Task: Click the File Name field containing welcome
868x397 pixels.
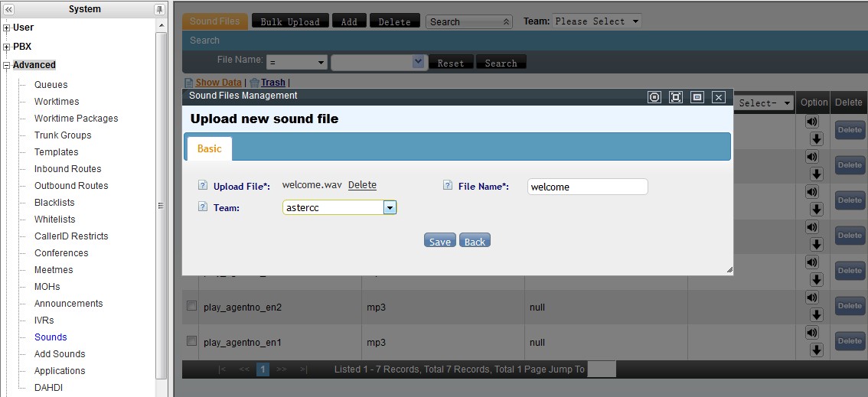Action: tap(587, 187)
